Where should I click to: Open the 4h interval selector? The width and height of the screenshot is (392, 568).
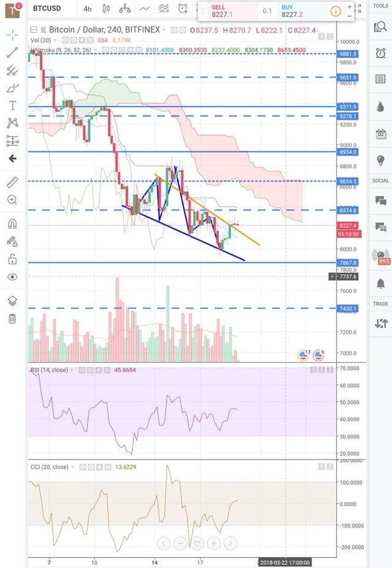(87, 9)
